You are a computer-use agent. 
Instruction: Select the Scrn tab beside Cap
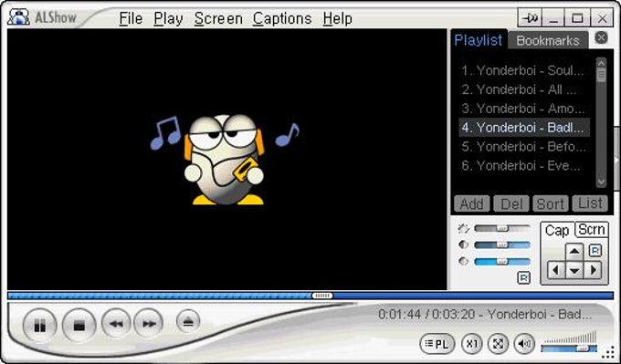tap(591, 230)
